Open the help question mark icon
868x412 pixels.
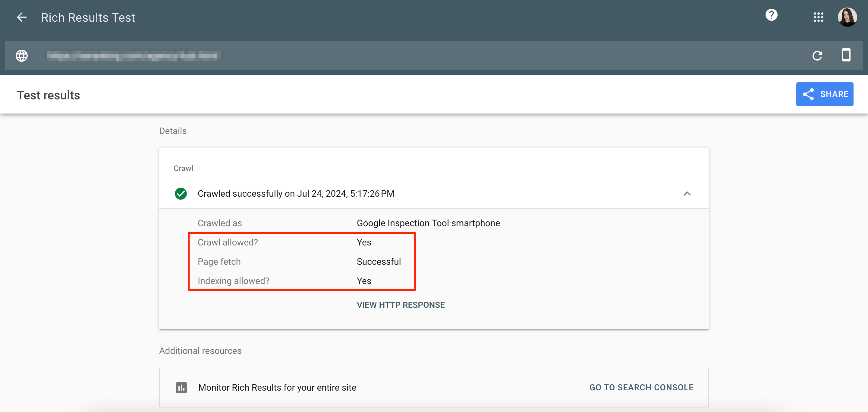(x=771, y=15)
